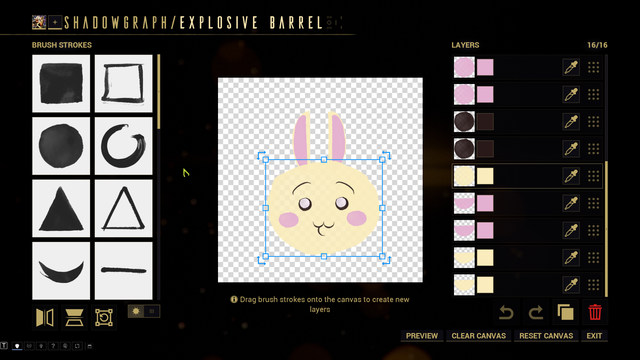Open cream swatch of the eighth layer

485,258
